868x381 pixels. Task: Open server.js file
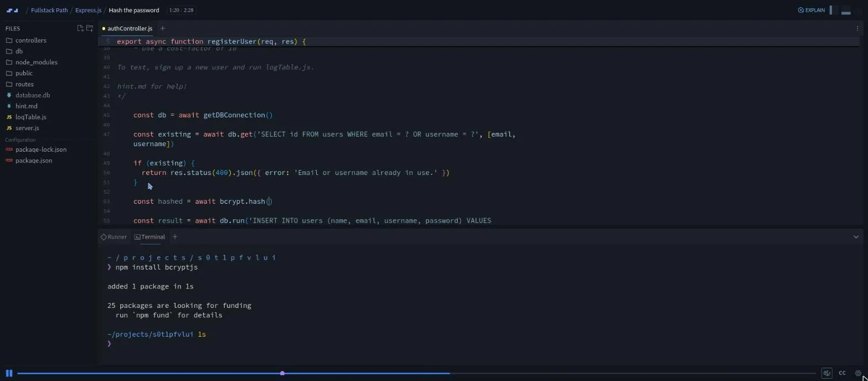coord(27,128)
